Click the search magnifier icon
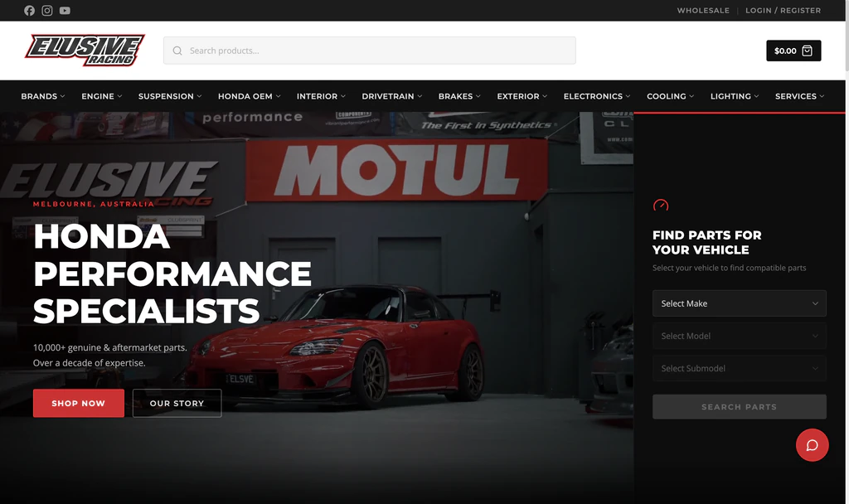This screenshot has height=504, width=849. (177, 51)
